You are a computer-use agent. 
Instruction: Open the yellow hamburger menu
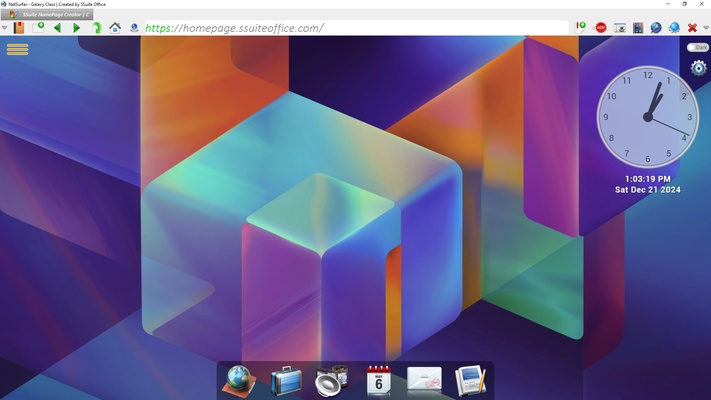coord(17,49)
